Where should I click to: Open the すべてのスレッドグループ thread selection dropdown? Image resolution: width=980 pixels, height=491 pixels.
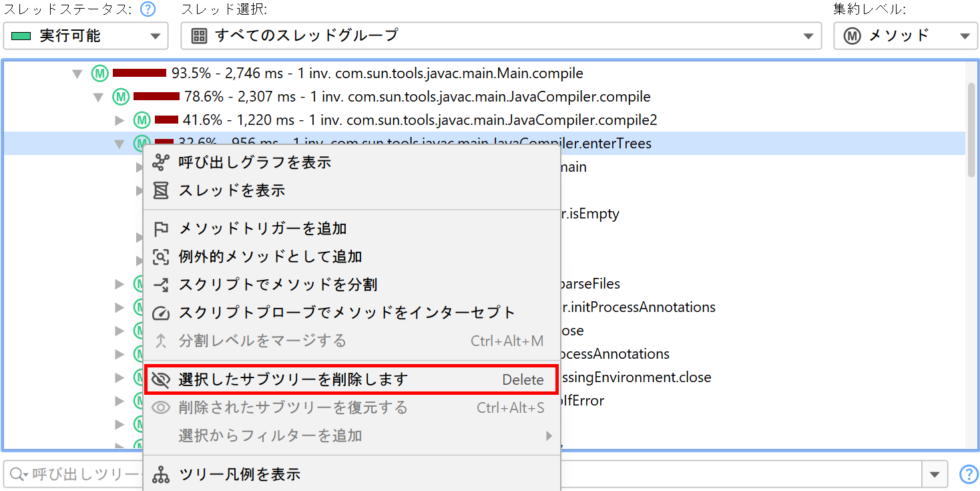(501, 36)
